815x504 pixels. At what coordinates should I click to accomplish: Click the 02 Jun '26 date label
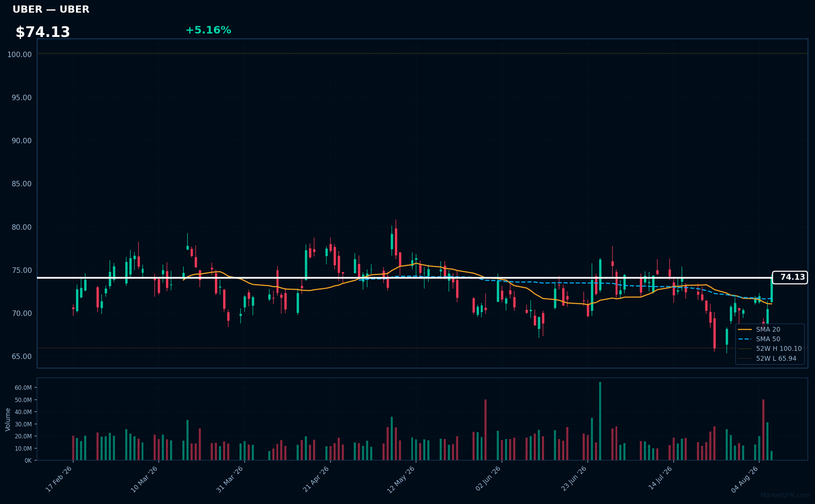[x=488, y=479]
